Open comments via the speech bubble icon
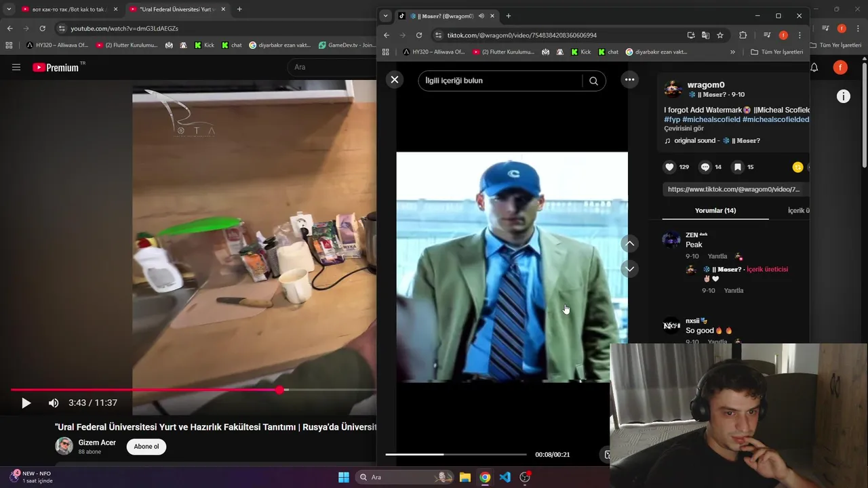Image resolution: width=868 pixels, height=488 pixels. [705, 167]
